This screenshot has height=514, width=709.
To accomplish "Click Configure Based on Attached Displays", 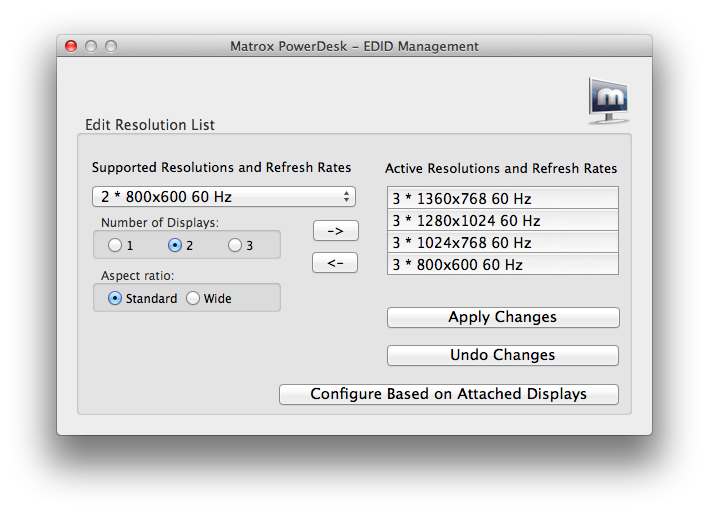I will (x=449, y=394).
